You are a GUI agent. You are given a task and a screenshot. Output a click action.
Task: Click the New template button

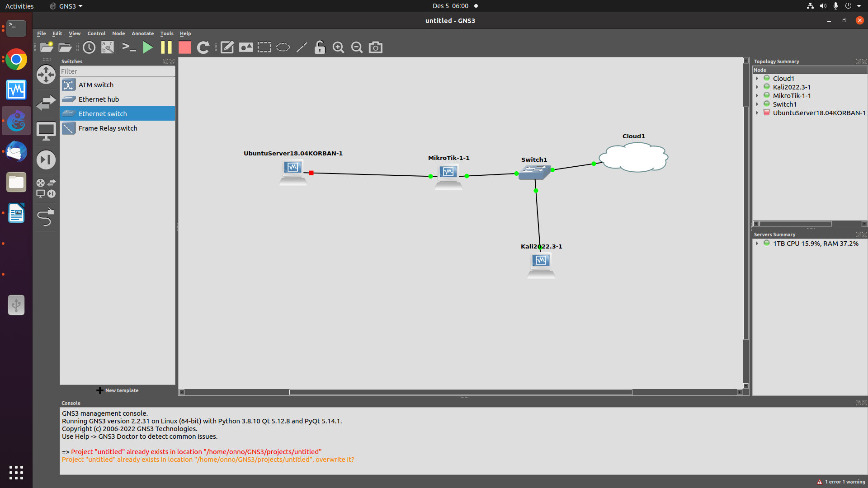[118, 390]
